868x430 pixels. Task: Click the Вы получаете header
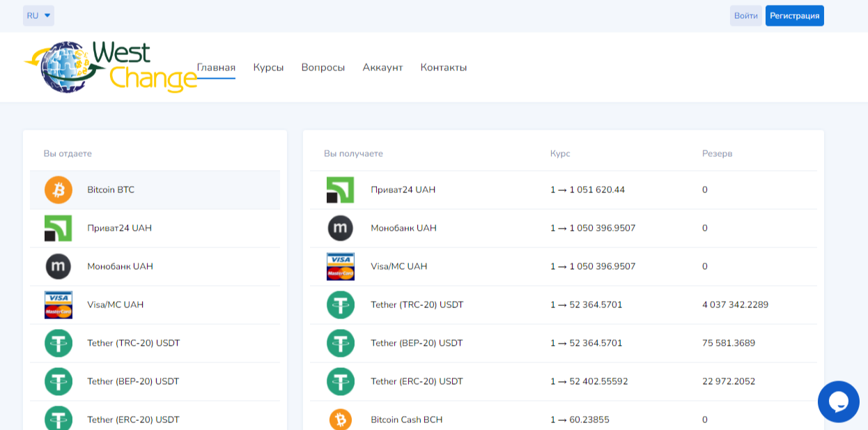coord(353,153)
